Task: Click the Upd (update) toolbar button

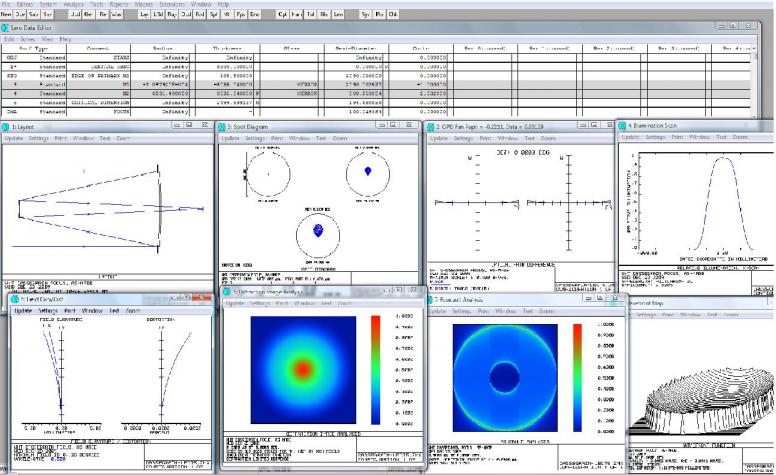Action: [75, 14]
